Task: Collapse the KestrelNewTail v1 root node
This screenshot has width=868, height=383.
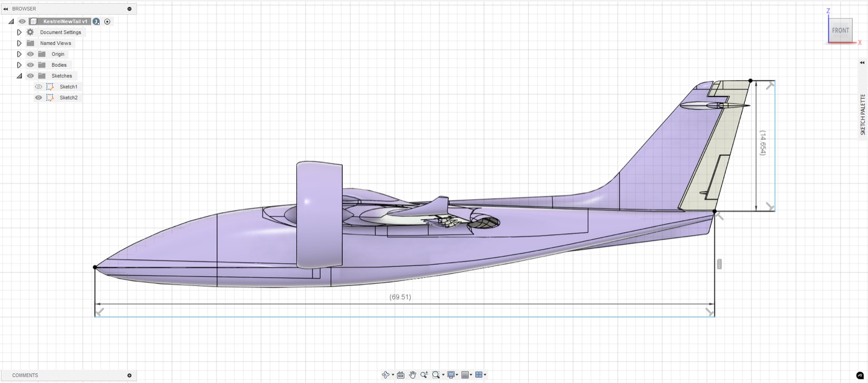Action: tap(11, 22)
